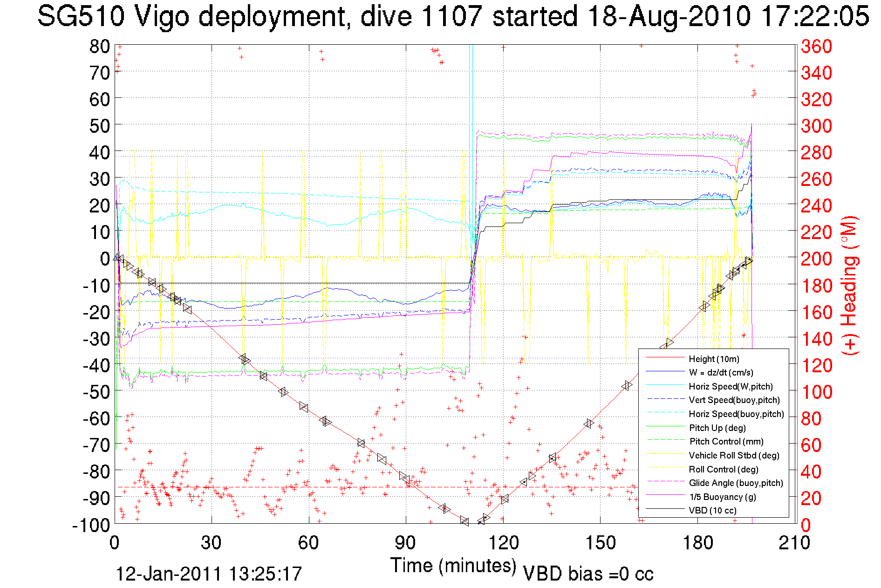Select the "Horiz Speed(W,pitch)" legend label
Screen dimensions: 881x588
point(731,386)
